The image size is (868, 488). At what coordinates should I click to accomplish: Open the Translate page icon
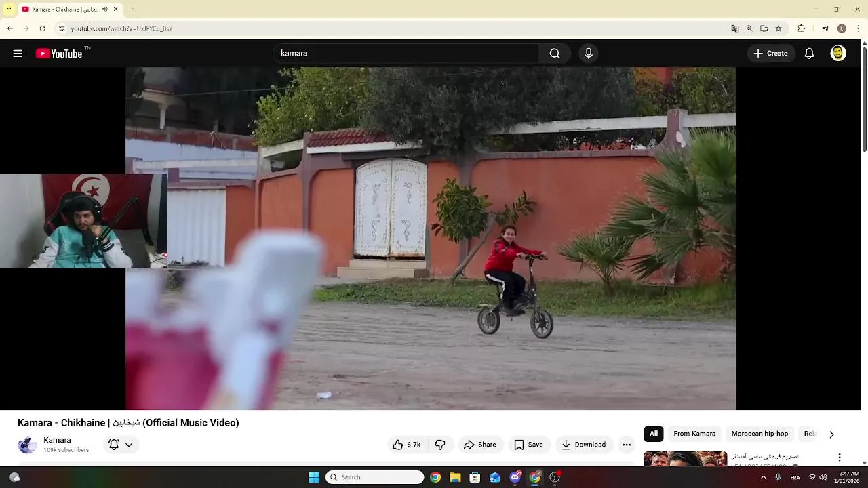coord(734,28)
